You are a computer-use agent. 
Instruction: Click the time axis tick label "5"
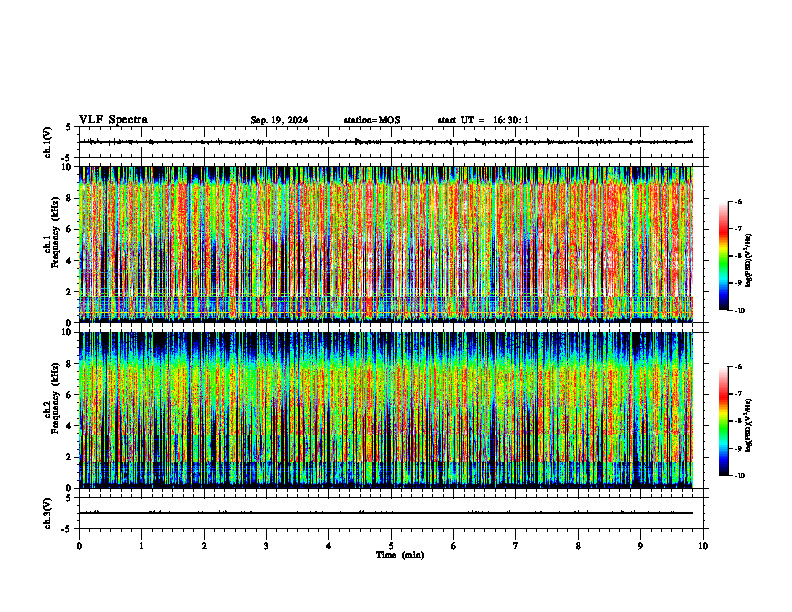391,546
